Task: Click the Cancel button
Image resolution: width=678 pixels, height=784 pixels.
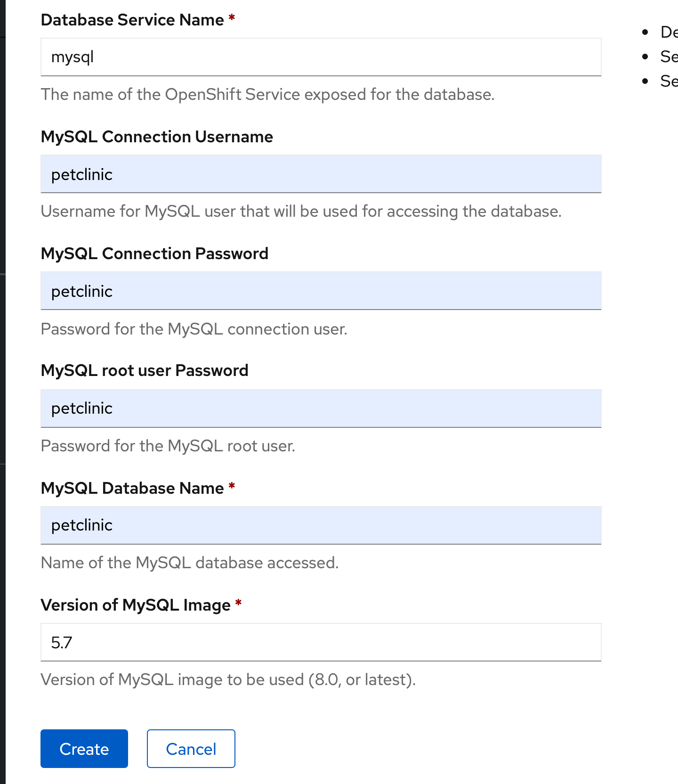Action: [191, 749]
